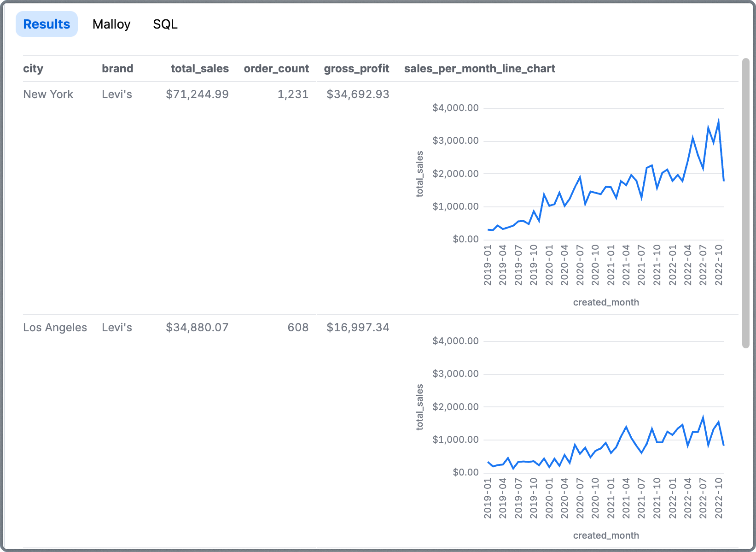Click total_sales axis title in New York chart
The height and width of the screenshot is (552, 756).
[419, 174]
